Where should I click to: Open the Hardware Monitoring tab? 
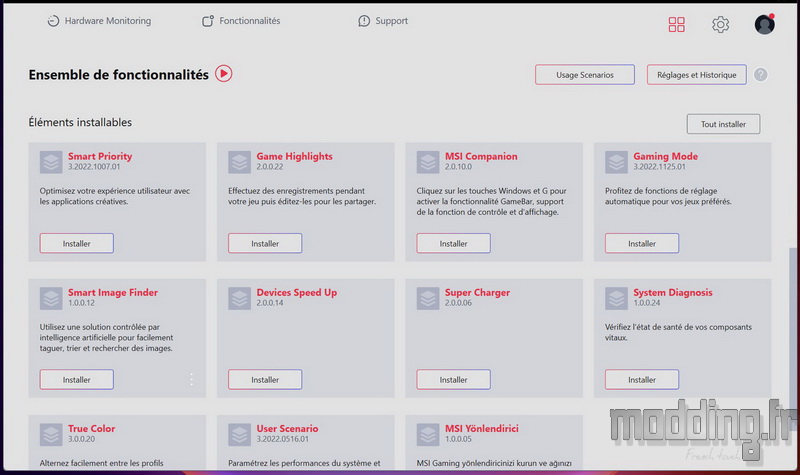99,21
